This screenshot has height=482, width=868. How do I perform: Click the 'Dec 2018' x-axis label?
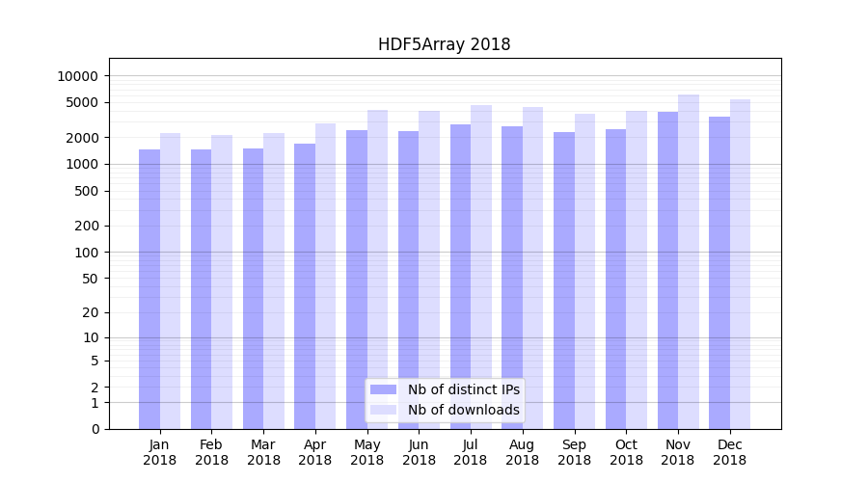[729, 452]
